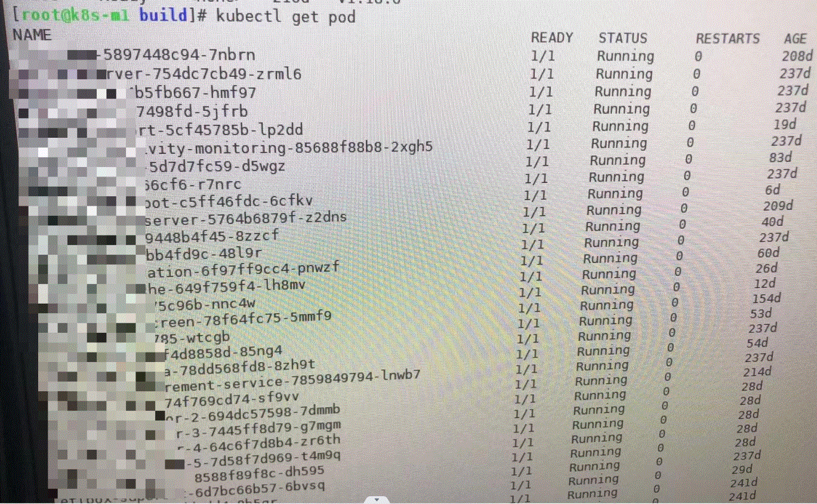The image size is (817, 504).
Task: Select pod name ending '9448b4f45-8zzcf'
Action: tap(212, 236)
